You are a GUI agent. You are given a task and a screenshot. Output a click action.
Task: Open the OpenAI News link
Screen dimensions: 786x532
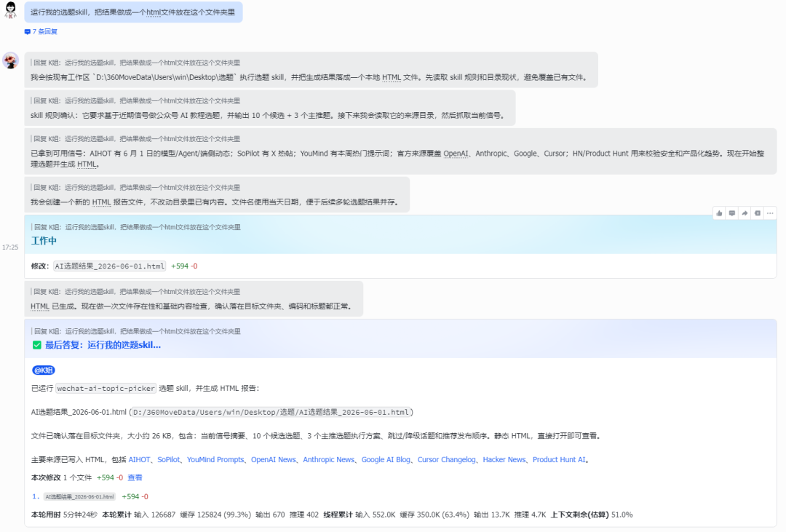pyautogui.click(x=273, y=459)
